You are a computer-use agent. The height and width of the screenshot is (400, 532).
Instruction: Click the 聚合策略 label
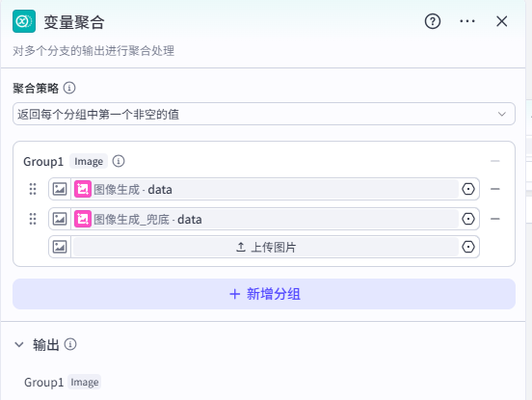36,89
